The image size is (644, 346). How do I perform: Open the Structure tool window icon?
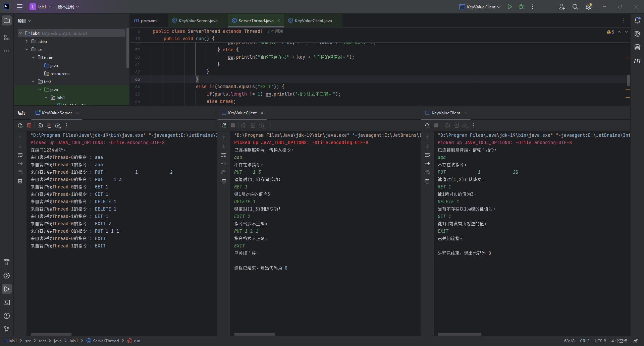click(7, 38)
